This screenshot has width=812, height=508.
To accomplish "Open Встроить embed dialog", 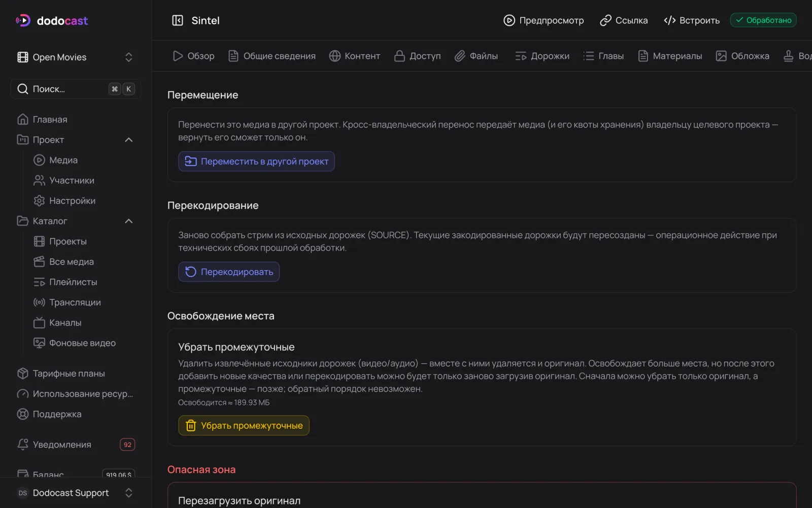I will click(x=692, y=20).
